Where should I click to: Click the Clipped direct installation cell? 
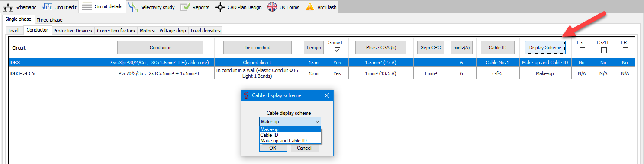258,63
